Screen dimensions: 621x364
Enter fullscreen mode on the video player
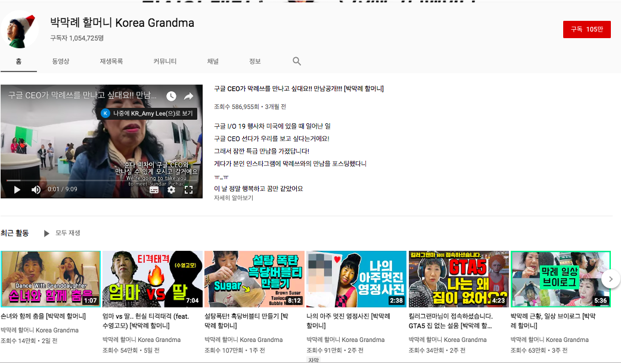click(x=190, y=190)
